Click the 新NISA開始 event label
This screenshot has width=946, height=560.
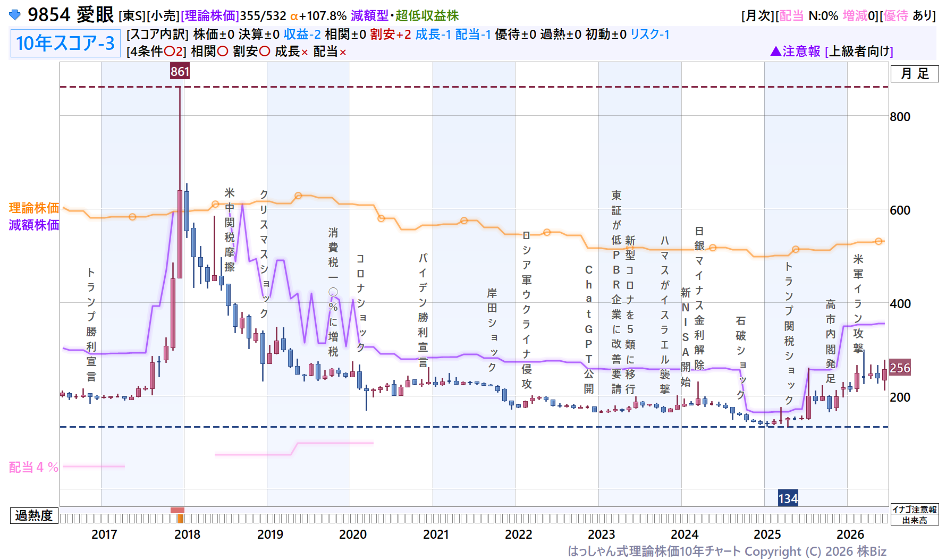[x=685, y=337]
